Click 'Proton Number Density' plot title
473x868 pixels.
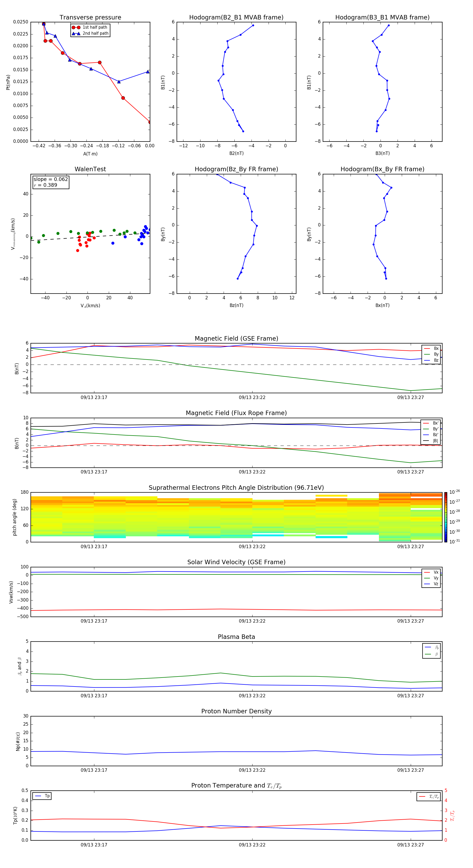coord(236,711)
